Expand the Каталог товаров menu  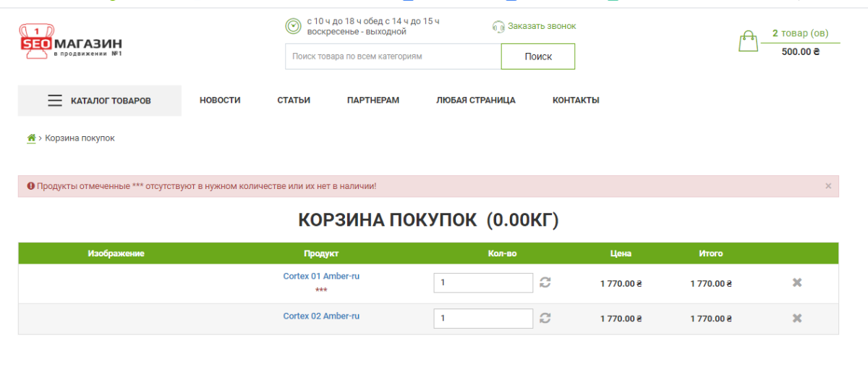point(100,101)
